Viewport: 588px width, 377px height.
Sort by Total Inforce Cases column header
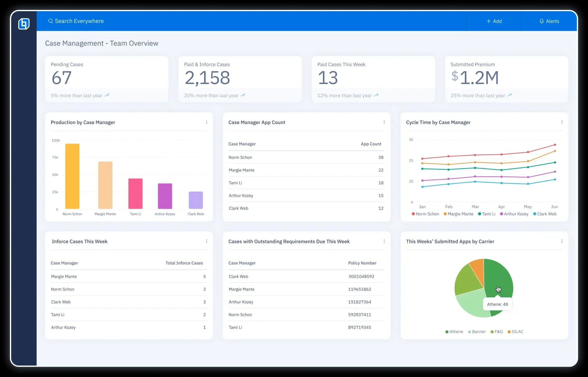[x=184, y=263]
